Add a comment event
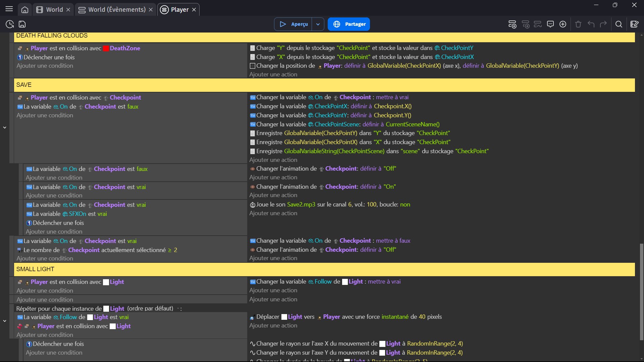Screen dimensions: 644x362 [x=550, y=24]
